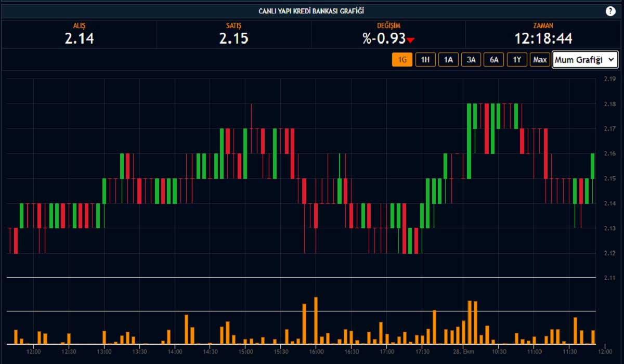Click the 11:30 time axis label
This screenshot has height=364, width=624.
[x=569, y=352]
